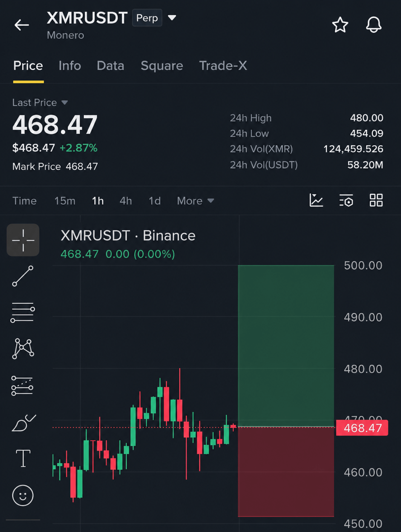This screenshot has height=532, width=401.
Task: Open the grid layout icon
Action: click(x=376, y=200)
